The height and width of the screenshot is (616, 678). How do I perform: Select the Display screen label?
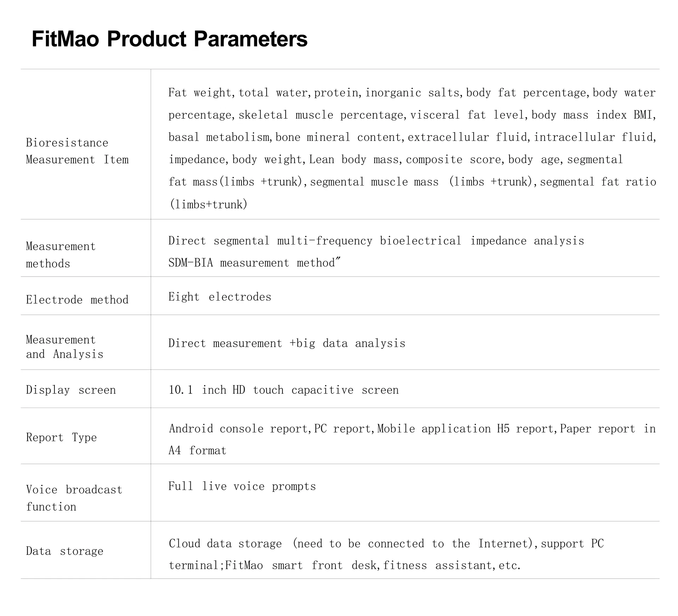pos(71,390)
